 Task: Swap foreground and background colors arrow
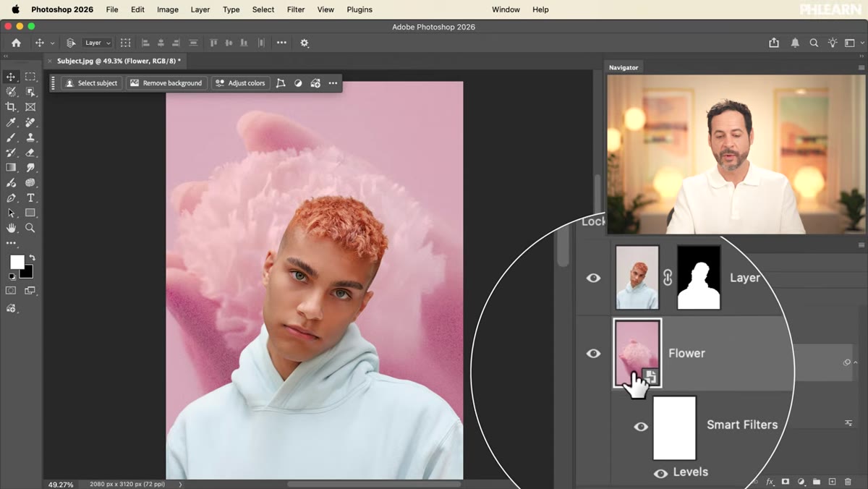(x=32, y=258)
